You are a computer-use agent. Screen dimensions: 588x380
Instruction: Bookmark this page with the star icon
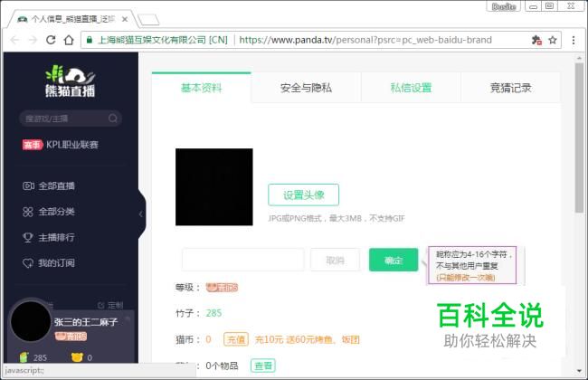pos(553,40)
